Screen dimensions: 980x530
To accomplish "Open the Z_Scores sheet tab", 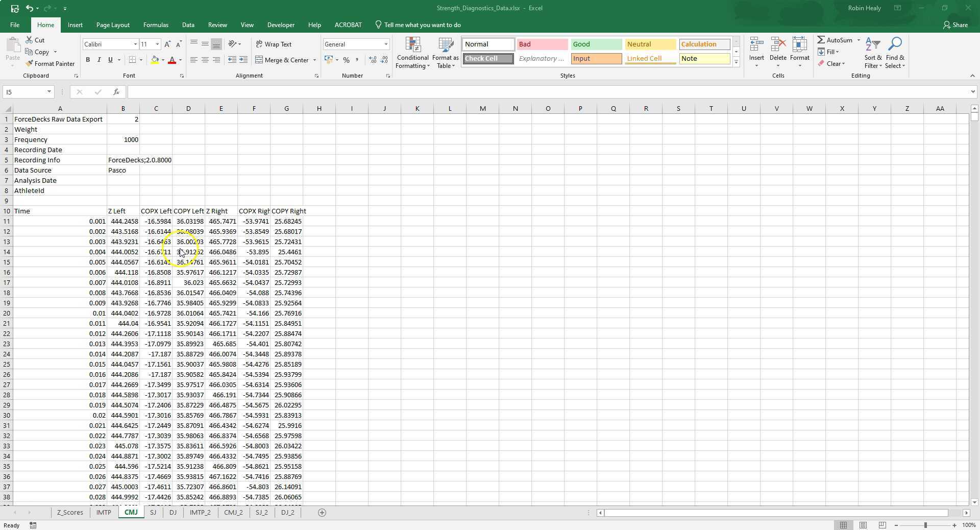I will (x=70, y=513).
